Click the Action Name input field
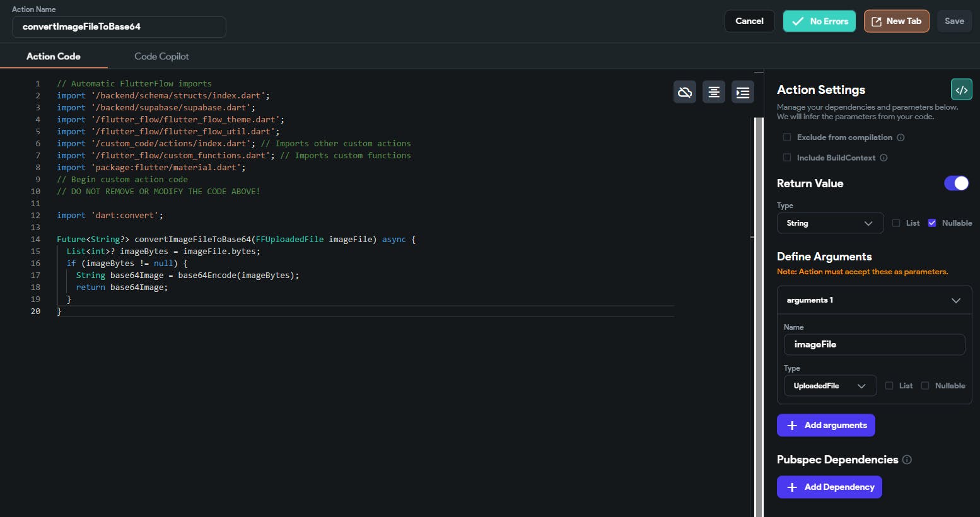Viewport: 980px width, 517px height. click(119, 26)
